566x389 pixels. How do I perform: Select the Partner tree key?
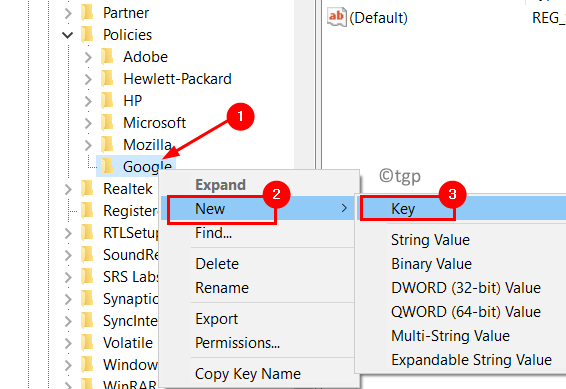point(126,13)
